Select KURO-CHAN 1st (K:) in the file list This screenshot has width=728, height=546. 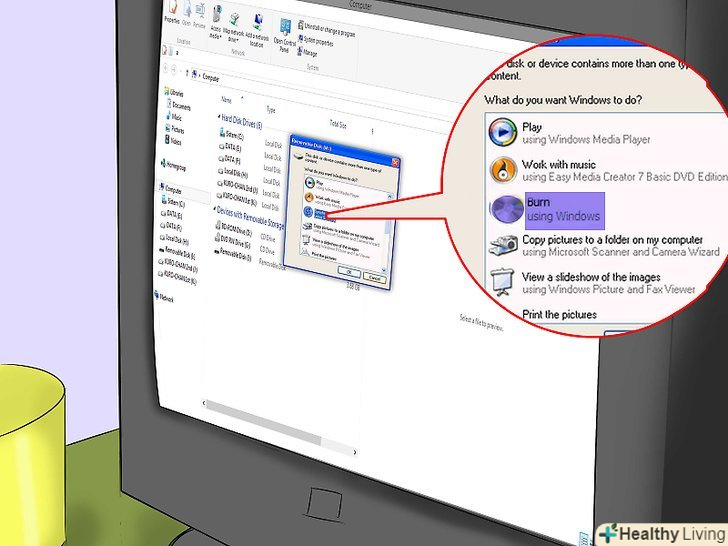click(237, 199)
